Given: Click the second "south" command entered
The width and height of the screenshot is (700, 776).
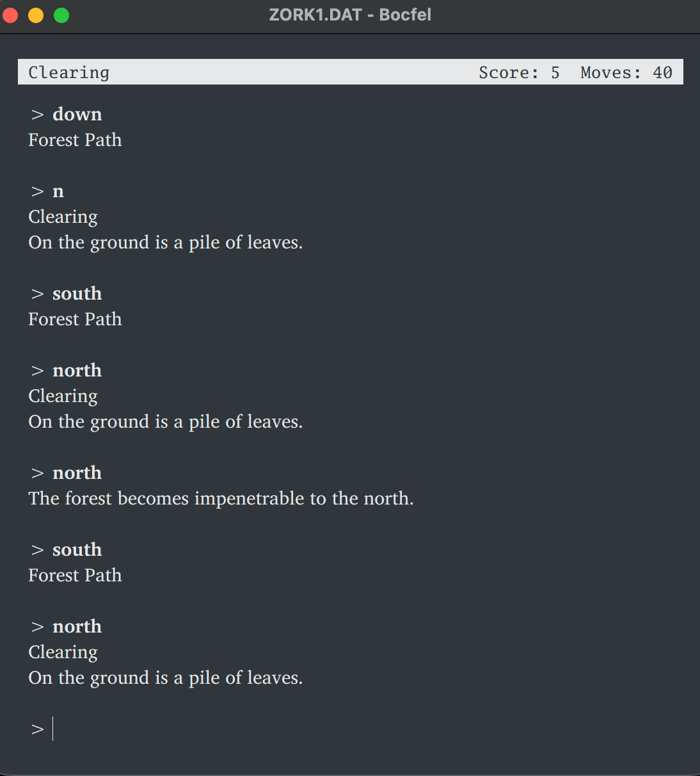Looking at the screenshot, I should click(x=77, y=549).
